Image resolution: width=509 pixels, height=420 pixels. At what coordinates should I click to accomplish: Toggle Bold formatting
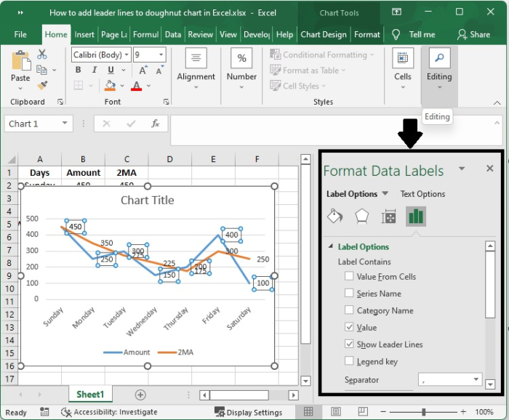coord(78,70)
